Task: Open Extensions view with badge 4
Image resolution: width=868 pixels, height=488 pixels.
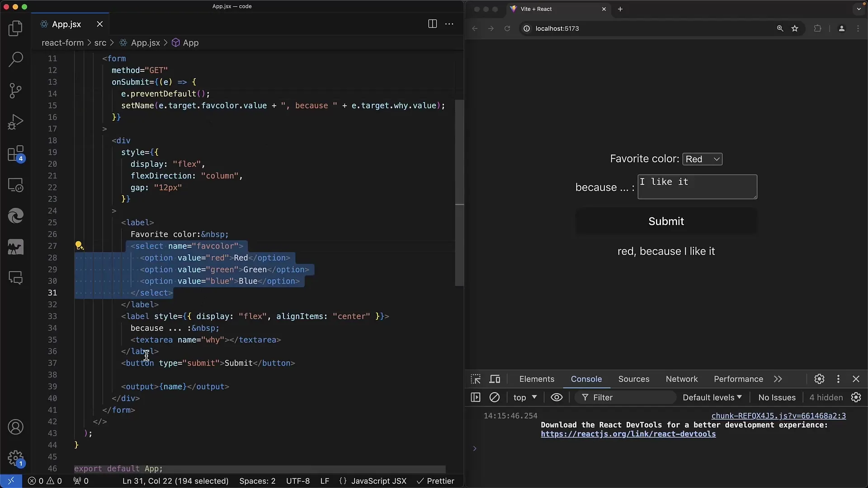Action: click(15, 154)
